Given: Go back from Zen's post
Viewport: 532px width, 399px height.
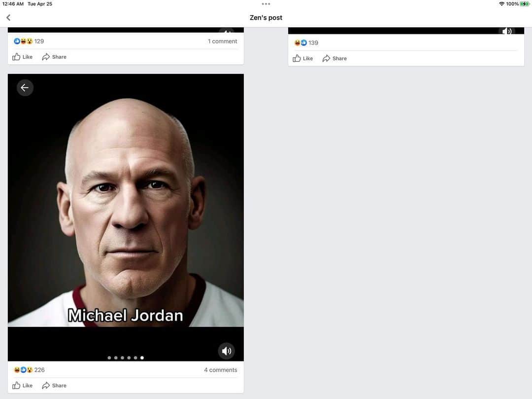Looking at the screenshot, I should point(8,17).
